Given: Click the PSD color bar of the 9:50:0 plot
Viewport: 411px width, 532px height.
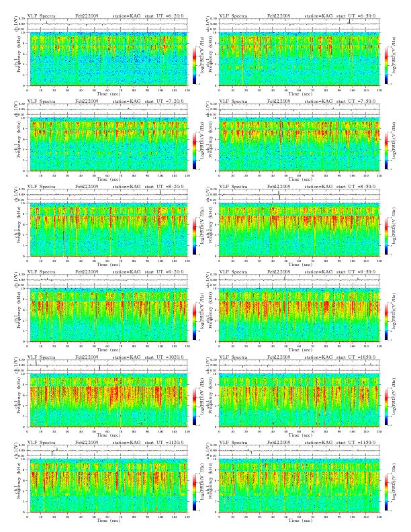Looking at the screenshot, I should [387, 322].
